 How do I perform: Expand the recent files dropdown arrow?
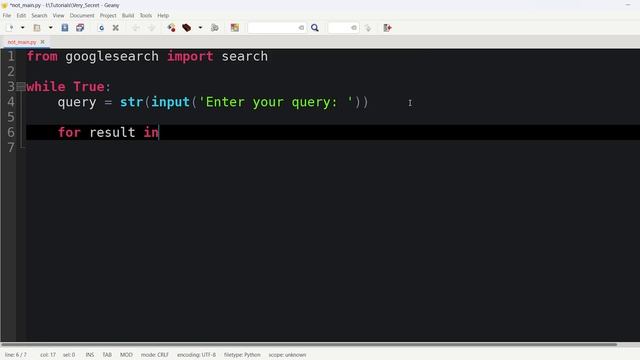pos(50,28)
